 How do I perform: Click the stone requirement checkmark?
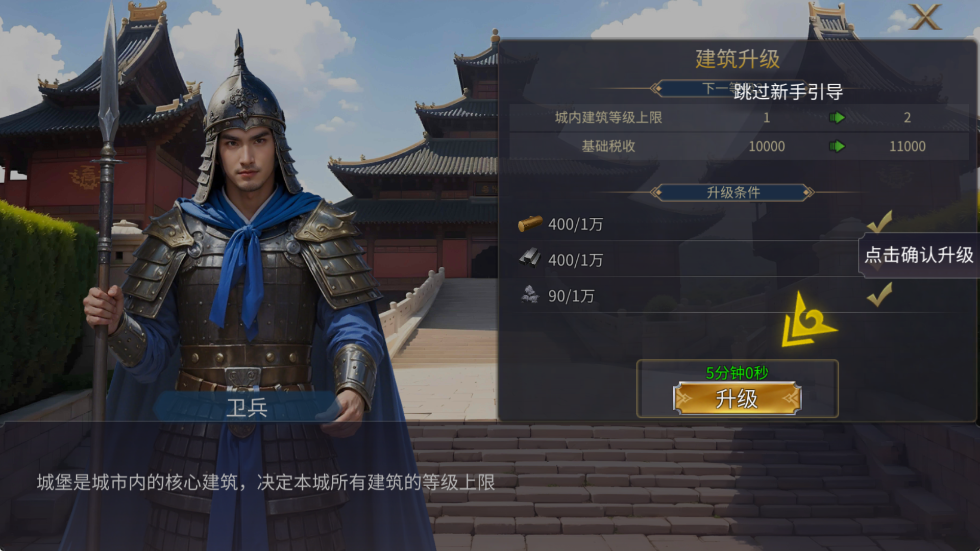879,294
